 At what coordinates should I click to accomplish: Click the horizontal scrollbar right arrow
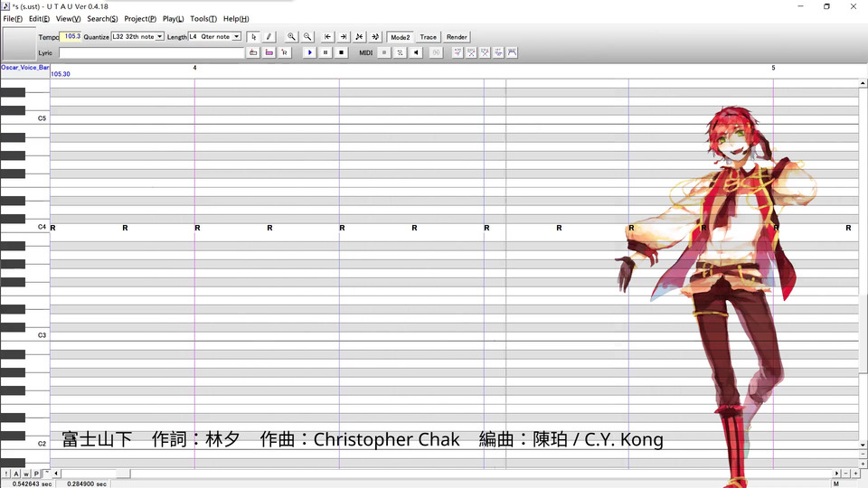[x=836, y=474]
